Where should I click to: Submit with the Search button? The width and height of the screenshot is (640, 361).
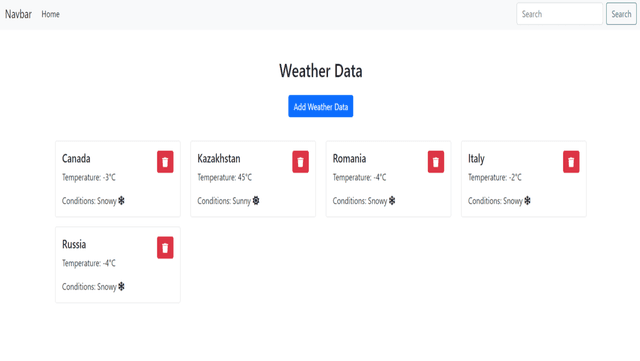click(x=621, y=14)
